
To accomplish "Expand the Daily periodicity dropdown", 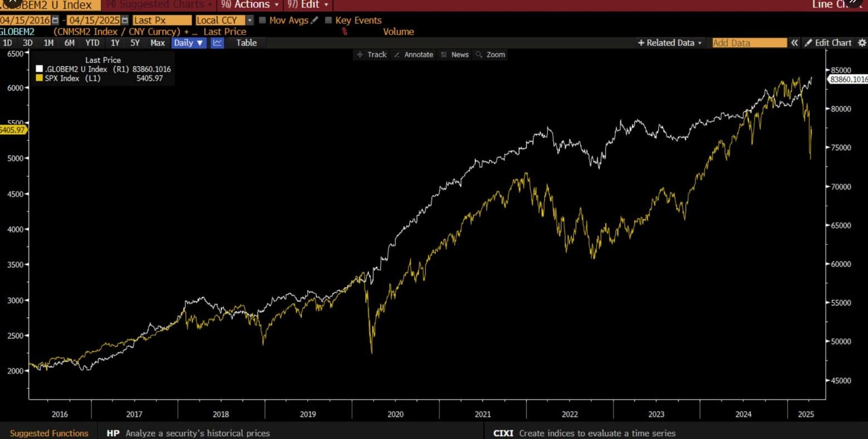I will (189, 43).
